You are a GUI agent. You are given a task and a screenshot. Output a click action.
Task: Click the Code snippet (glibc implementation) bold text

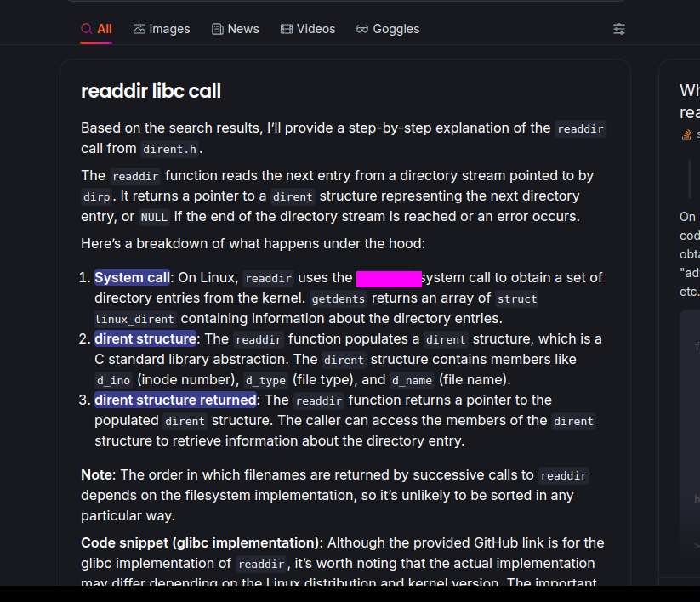[200, 542]
